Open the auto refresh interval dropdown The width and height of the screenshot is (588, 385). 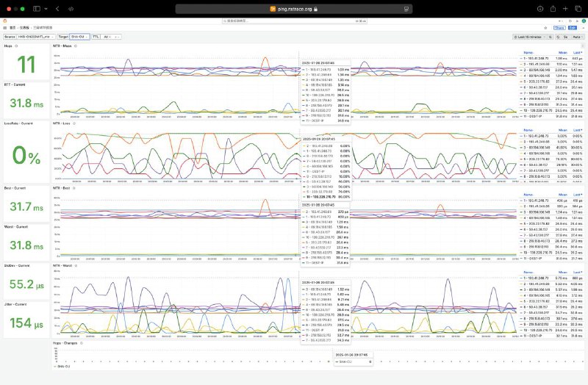tap(578, 37)
